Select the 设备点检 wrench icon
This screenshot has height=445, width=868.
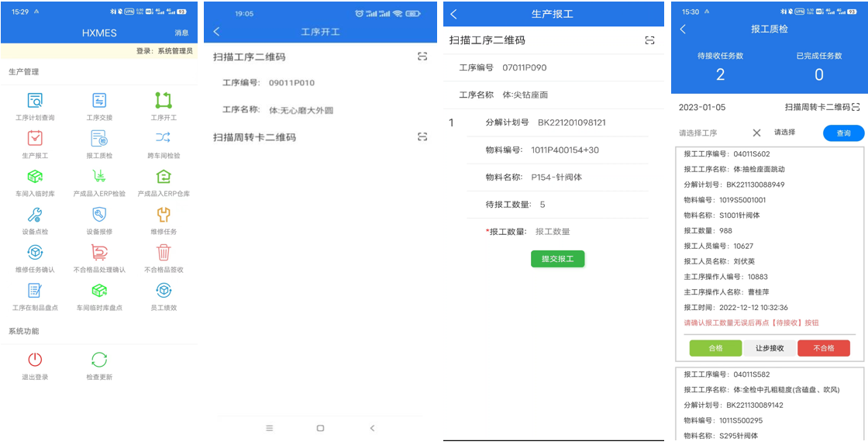tap(35, 215)
